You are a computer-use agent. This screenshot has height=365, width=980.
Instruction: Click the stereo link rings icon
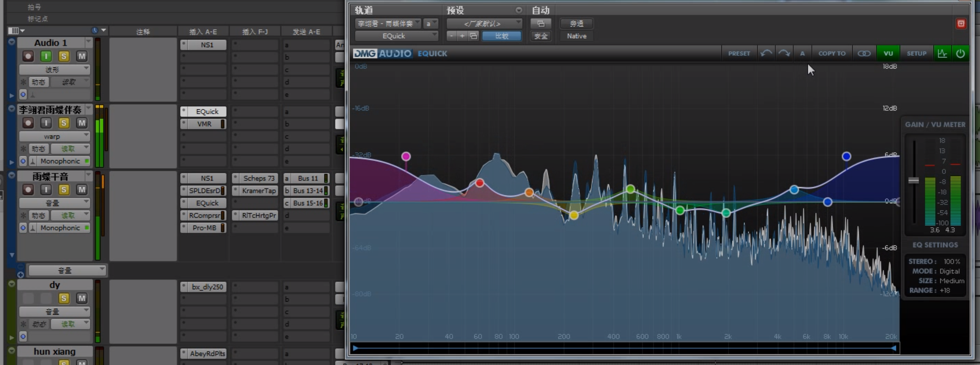[x=864, y=54]
